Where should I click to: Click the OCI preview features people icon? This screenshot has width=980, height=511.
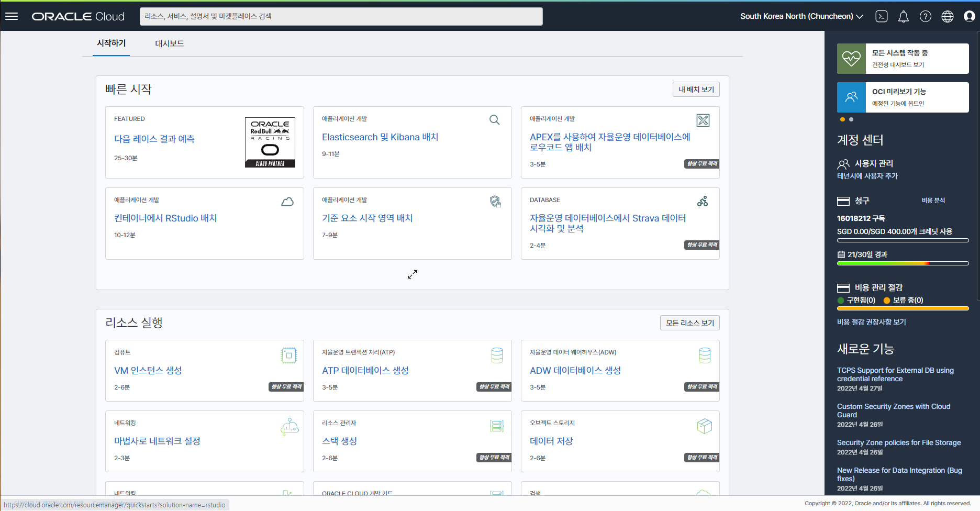pos(851,97)
